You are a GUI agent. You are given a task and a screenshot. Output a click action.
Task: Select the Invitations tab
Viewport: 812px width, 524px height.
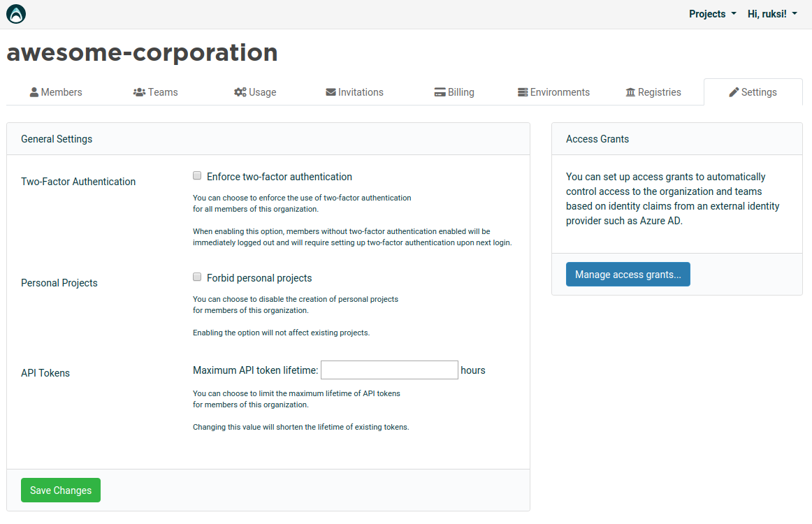(x=355, y=92)
